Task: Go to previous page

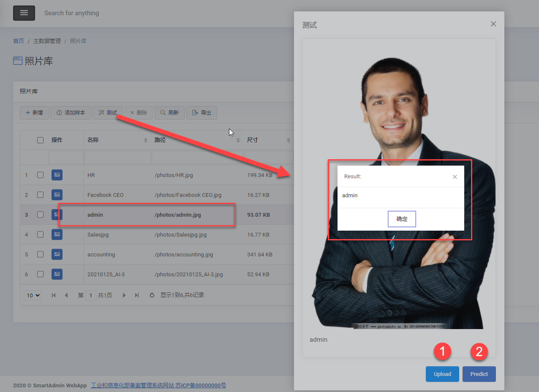Action: point(66,295)
